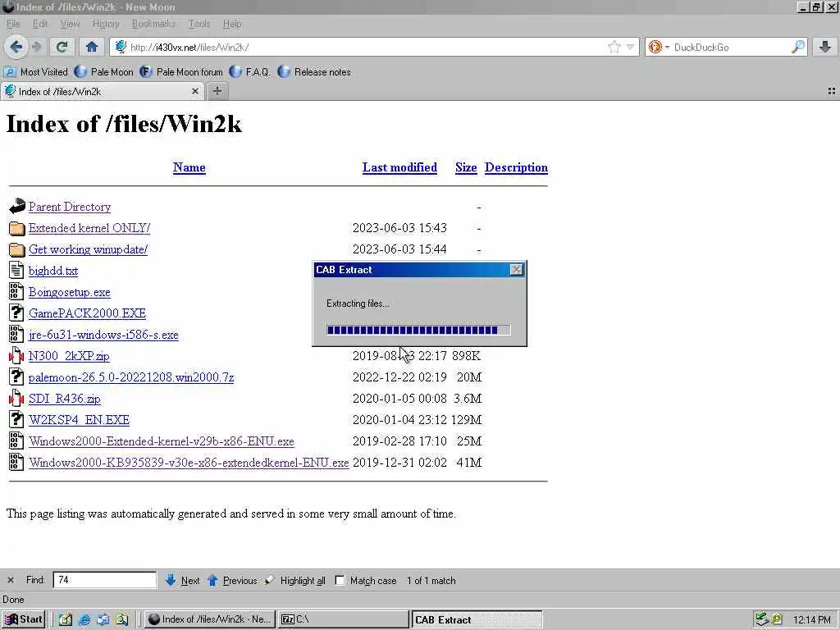Sort listing by the Size column
840x630 pixels.
(466, 167)
